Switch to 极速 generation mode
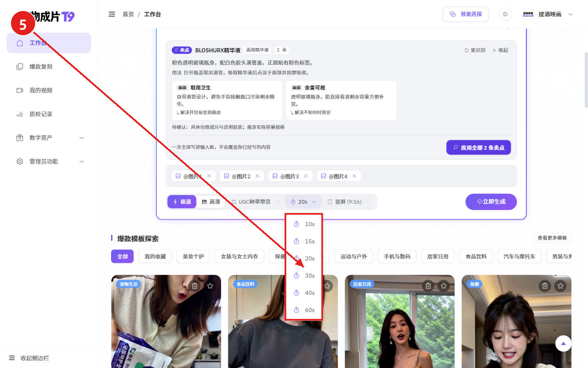This screenshot has height=368, width=588. click(x=182, y=202)
